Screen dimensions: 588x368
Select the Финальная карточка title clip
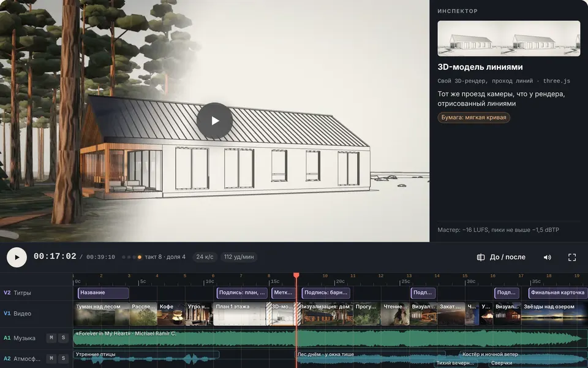pyautogui.click(x=557, y=293)
